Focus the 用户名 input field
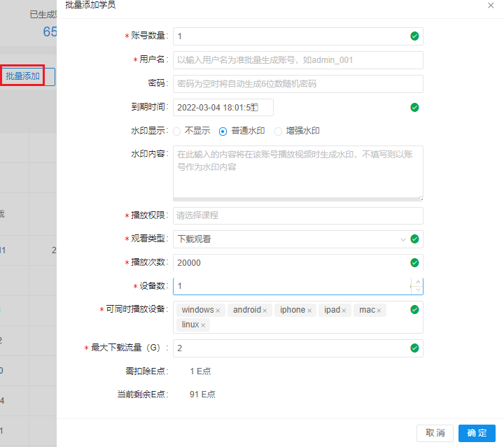Image resolution: width=504 pixels, height=447 pixels. (x=297, y=60)
